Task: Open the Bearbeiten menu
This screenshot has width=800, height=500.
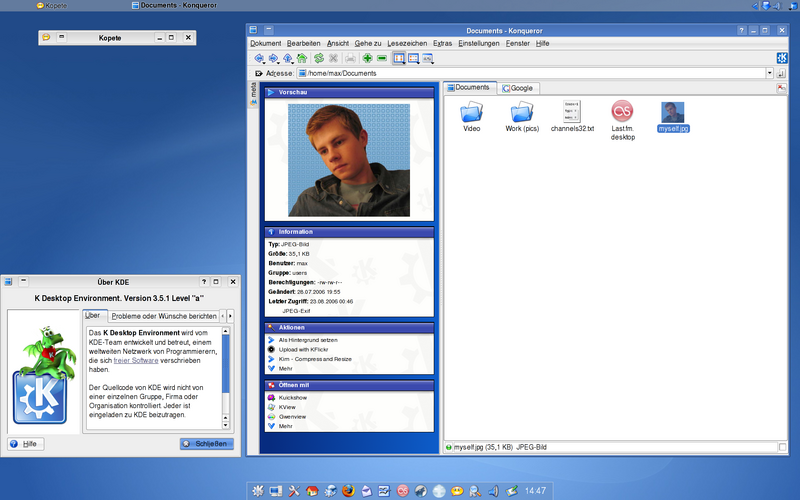Action: tap(304, 43)
